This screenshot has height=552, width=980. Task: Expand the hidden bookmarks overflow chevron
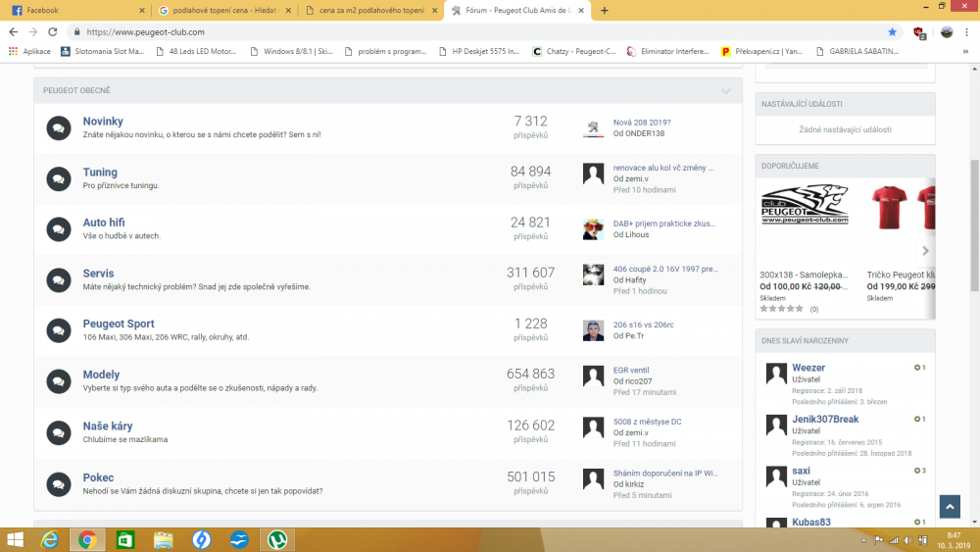[965, 51]
